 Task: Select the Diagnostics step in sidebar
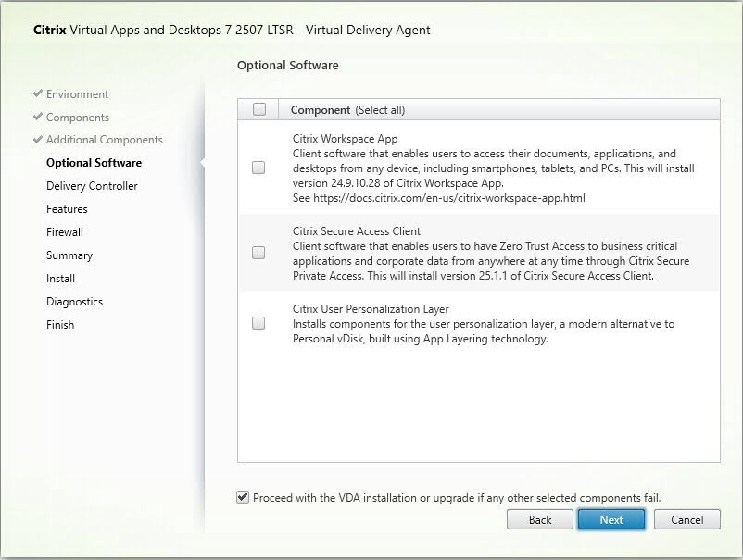pos(74,301)
